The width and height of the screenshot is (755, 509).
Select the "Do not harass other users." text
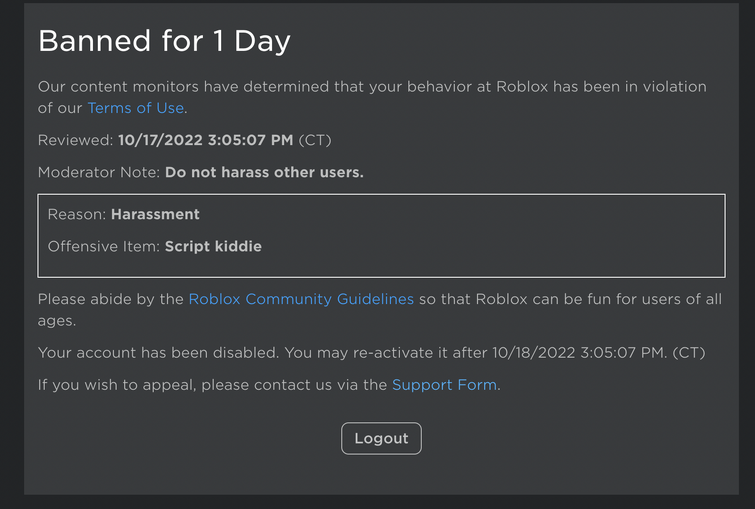(x=264, y=172)
